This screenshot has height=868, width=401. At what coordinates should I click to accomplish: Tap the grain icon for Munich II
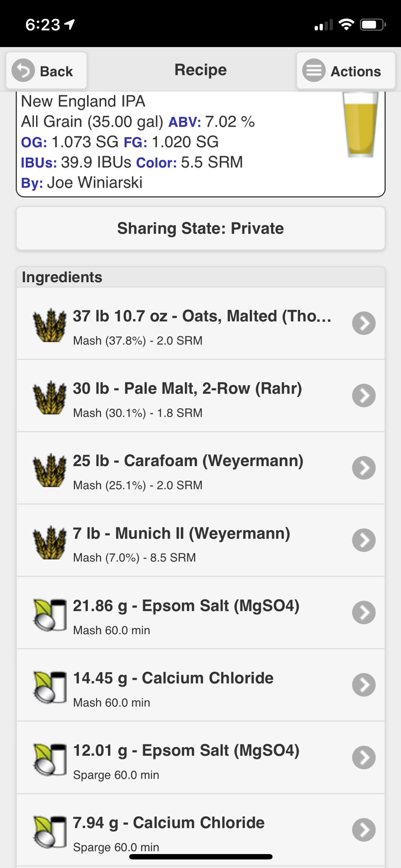click(x=50, y=542)
